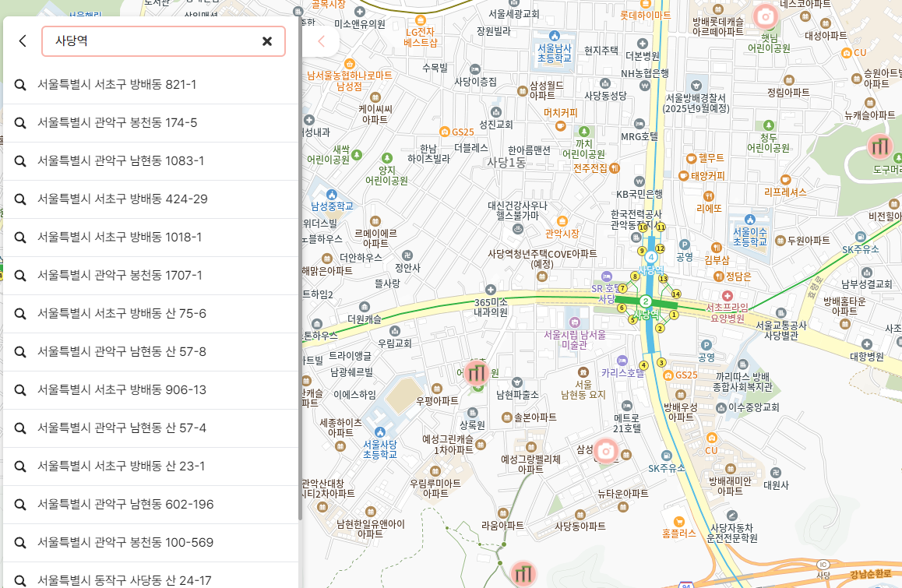Click the 서울이수초등학교 school icon
Screen dimensions: 902x588
(749, 219)
